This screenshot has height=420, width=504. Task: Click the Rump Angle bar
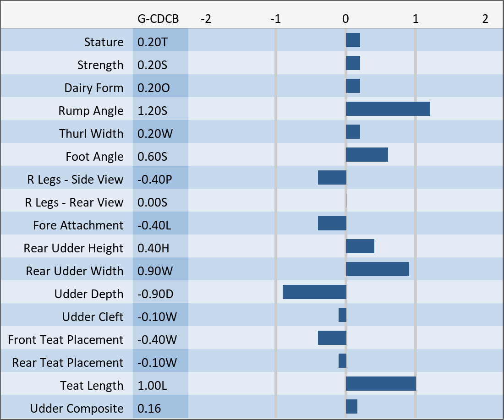click(x=388, y=109)
